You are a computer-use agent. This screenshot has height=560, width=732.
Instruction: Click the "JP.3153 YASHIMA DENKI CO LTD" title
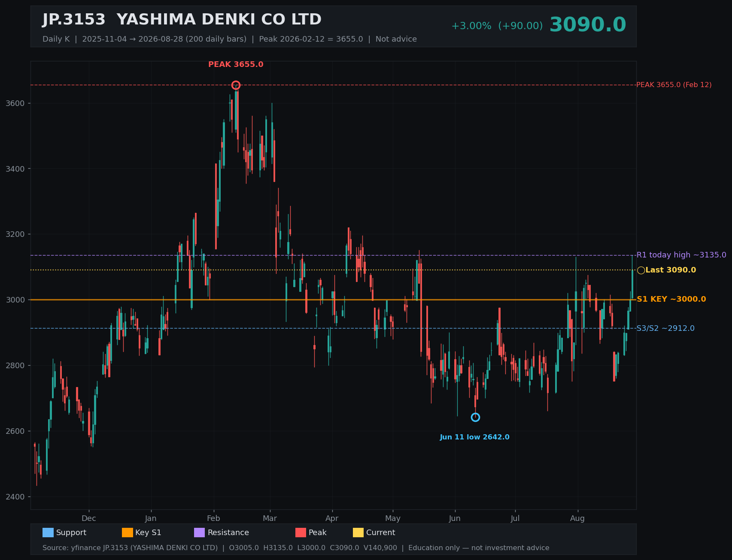click(182, 20)
